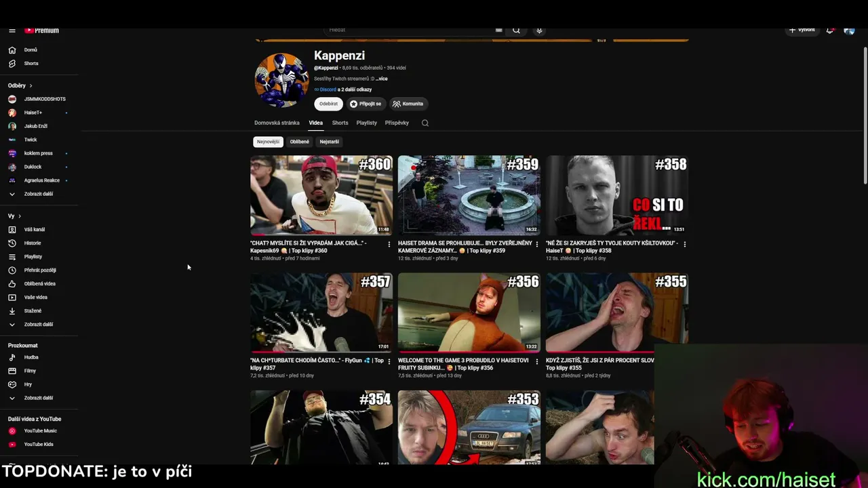Sort videos by Oblíbené

[x=300, y=142]
